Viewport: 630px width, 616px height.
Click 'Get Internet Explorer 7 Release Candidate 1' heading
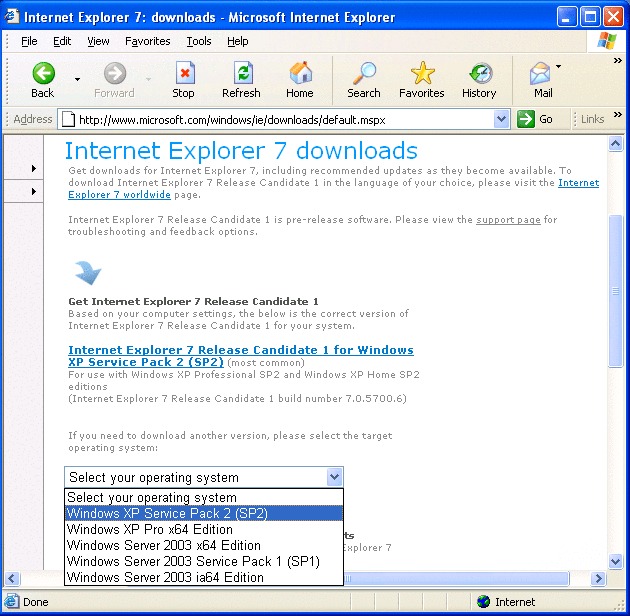[x=193, y=301]
